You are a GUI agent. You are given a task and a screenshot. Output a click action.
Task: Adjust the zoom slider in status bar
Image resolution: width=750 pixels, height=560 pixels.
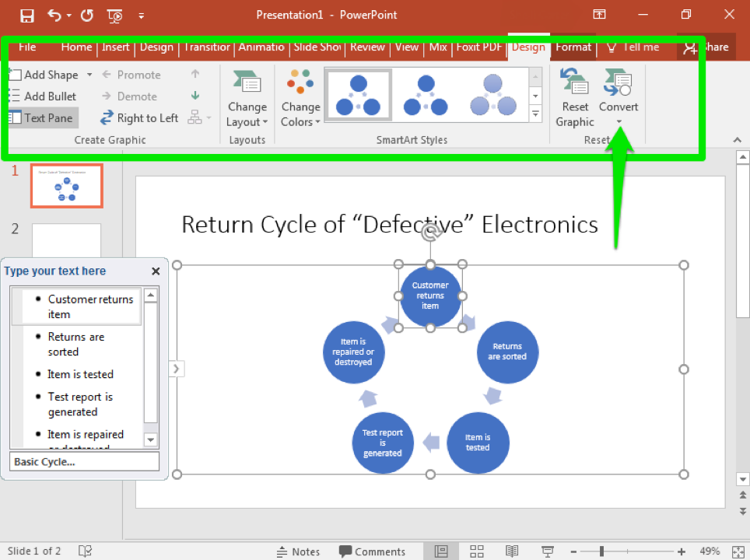[603, 551]
